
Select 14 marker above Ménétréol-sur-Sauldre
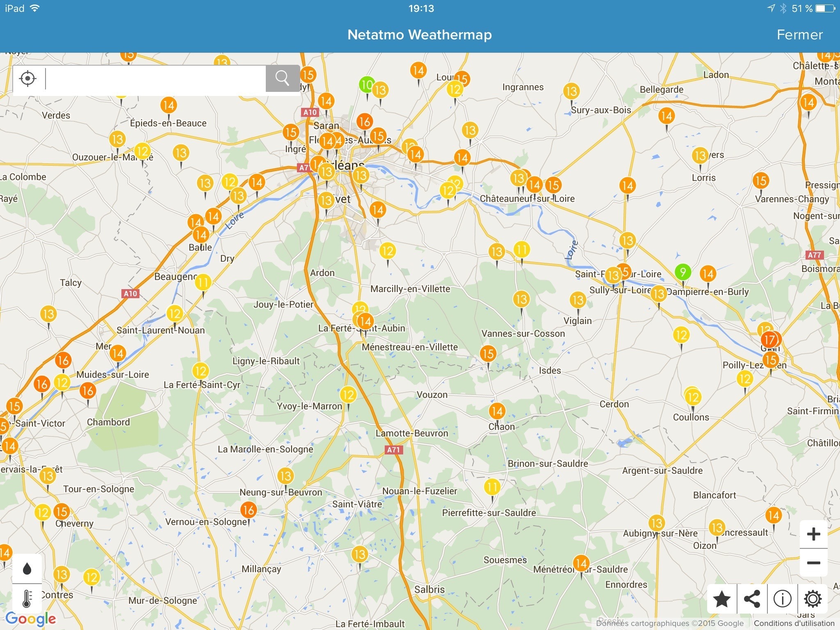pyautogui.click(x=581, y=563)
